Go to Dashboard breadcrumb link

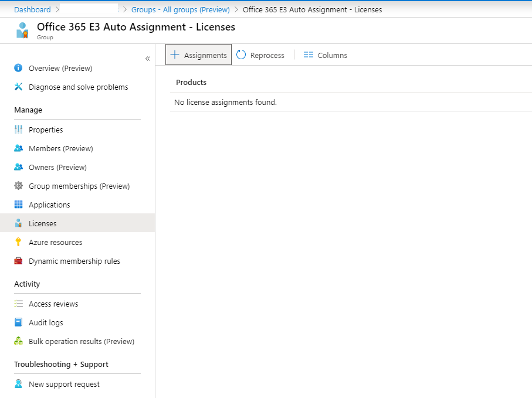(32, 9)
